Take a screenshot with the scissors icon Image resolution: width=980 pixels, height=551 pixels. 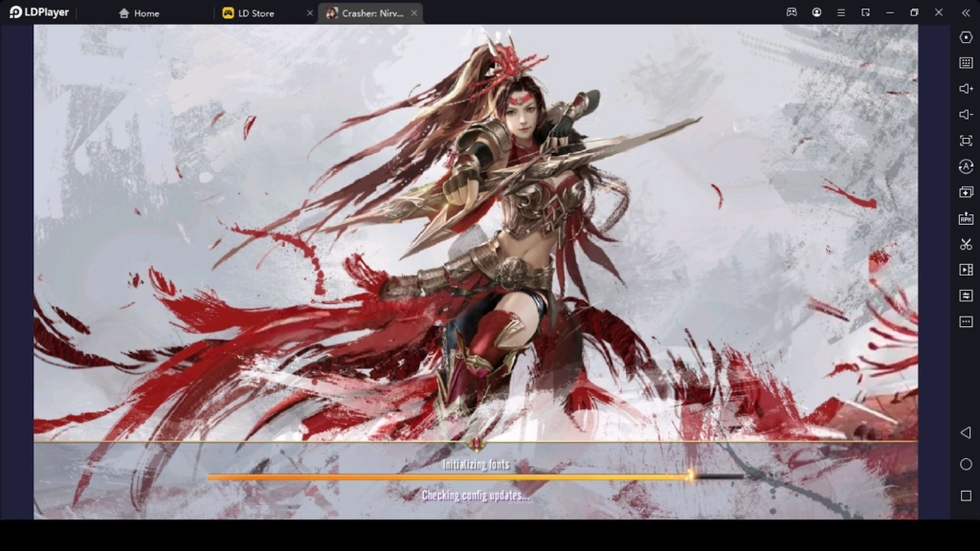(x=966, y=244)
